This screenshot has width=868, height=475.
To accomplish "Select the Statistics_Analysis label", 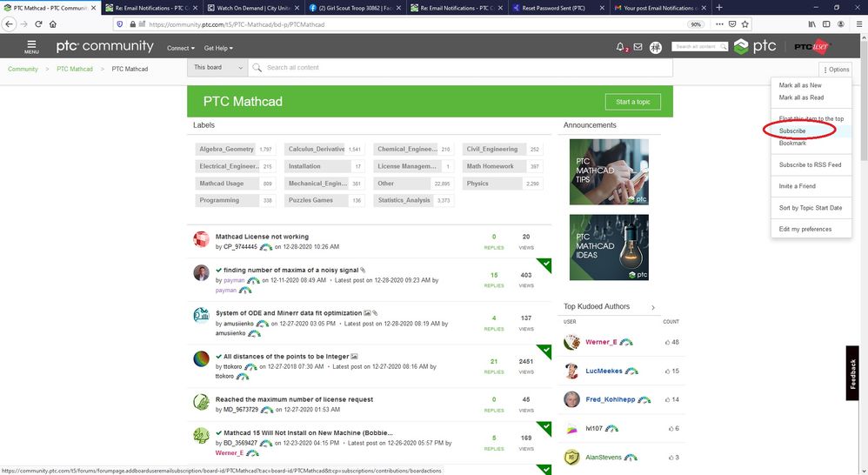I will tap(404, 200).
